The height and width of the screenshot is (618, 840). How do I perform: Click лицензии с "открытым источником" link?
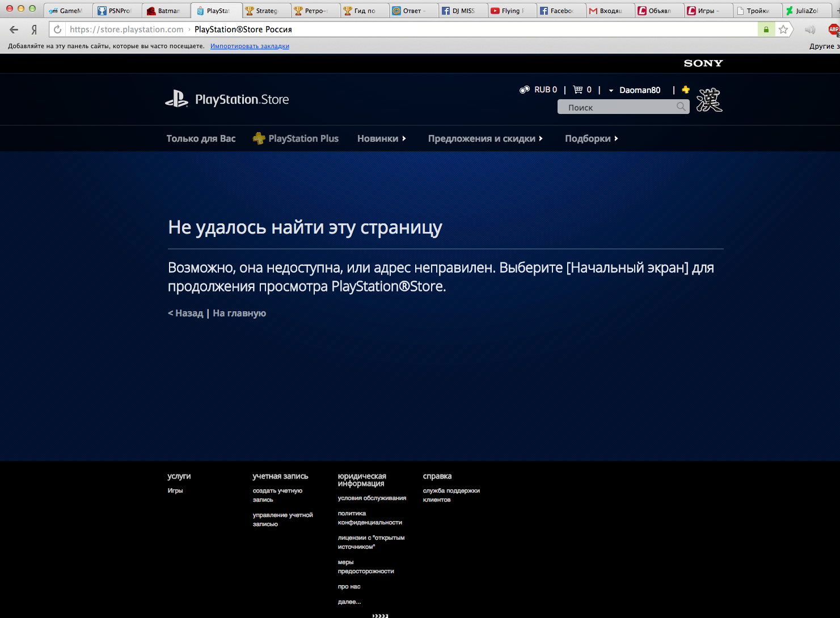372,542
